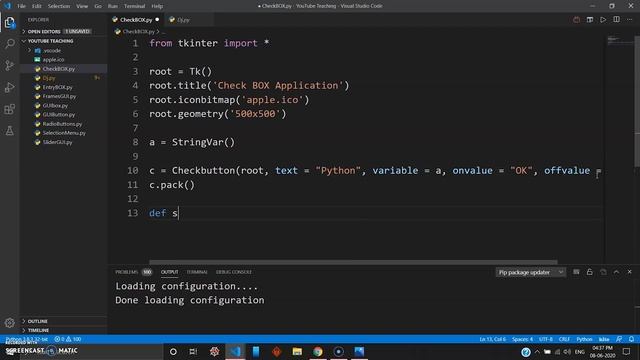640x360 pixels.
Task: Open the Photos app icon on taskbar
Action: point(359,351)
